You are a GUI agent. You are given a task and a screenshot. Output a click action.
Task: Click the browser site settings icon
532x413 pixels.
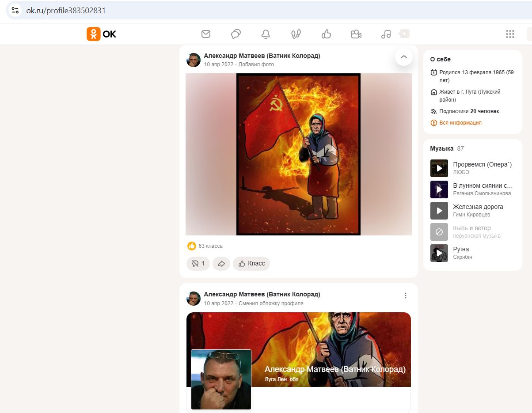(x=15, y=10)
